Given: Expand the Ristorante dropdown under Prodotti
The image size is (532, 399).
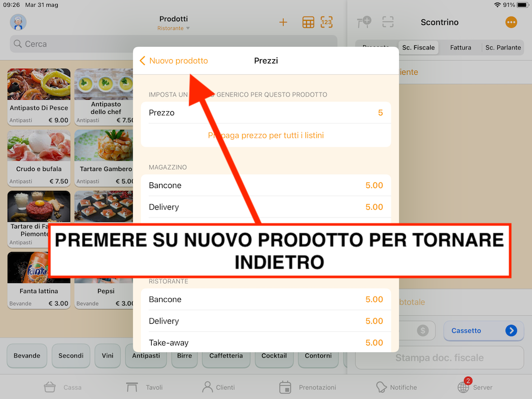Looking at the screenshot, I should click(x=174, y=28).
